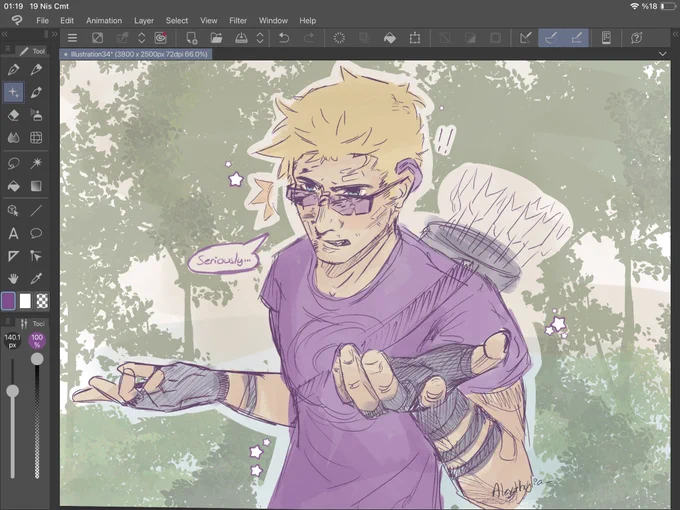Image resolution: width=680 pixels, height=510 pixels.
Task: Save the illustration with save icon
Action: tap(241, 38)
